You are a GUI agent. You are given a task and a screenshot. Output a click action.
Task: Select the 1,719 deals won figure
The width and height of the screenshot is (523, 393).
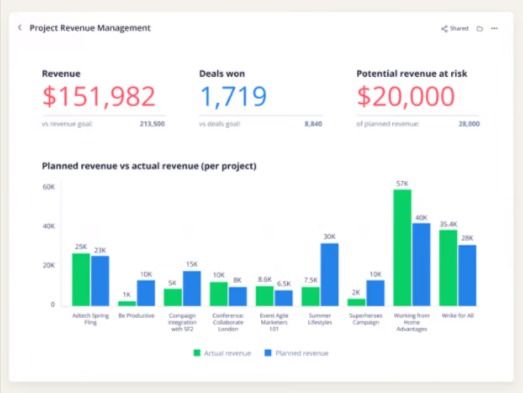tap(233, 96)
